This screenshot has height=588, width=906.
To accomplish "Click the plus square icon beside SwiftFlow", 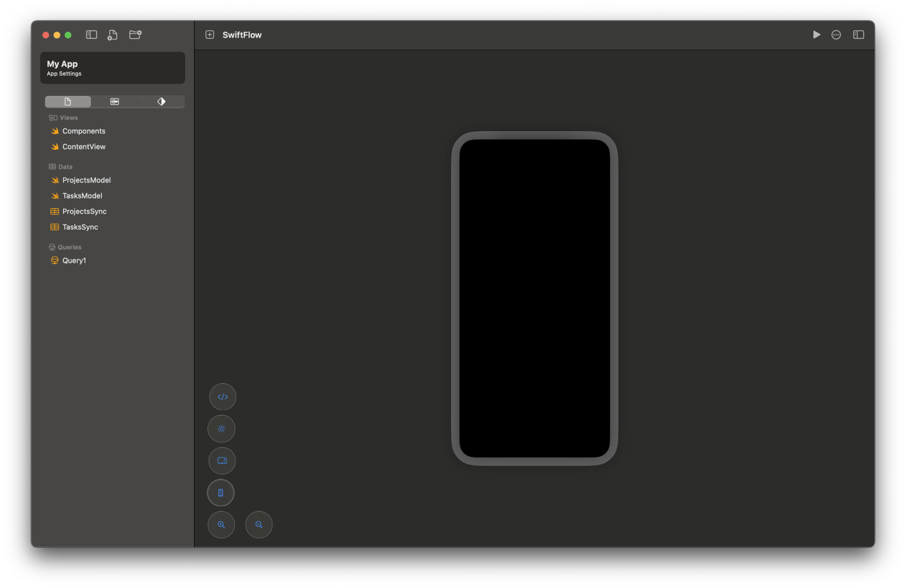I will [210, 35].
